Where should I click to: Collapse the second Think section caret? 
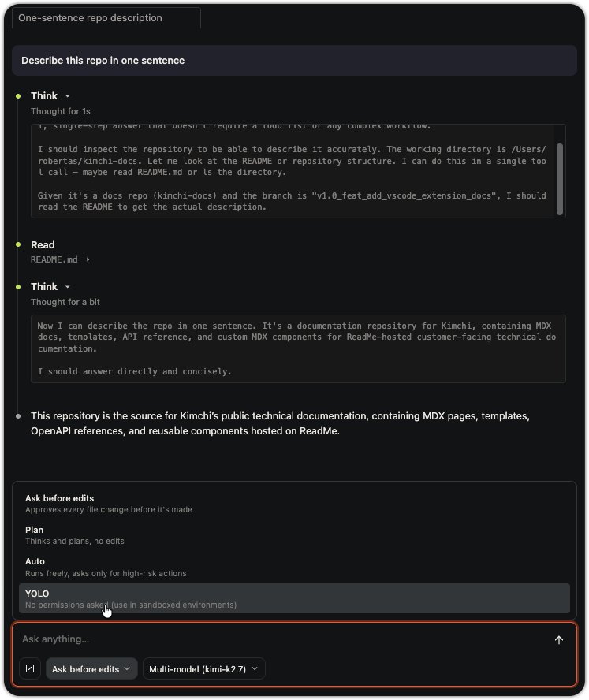pyautogui.click(x=68, y=287)
